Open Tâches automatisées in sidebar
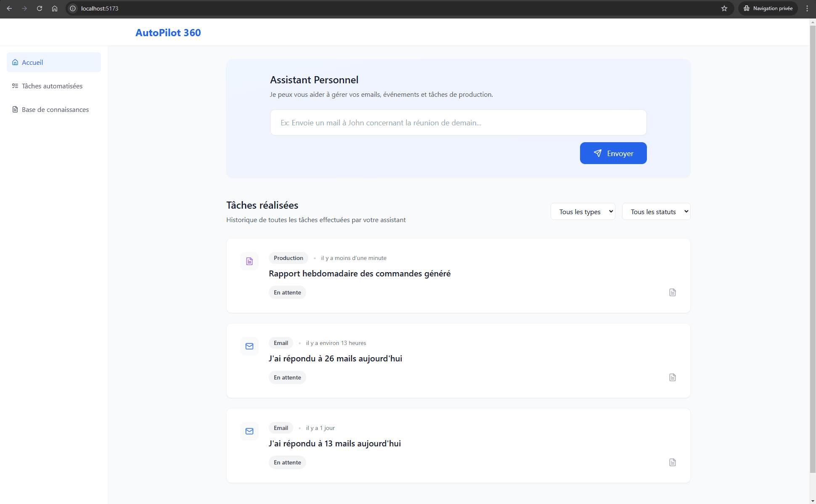 [x=52, y=86]
